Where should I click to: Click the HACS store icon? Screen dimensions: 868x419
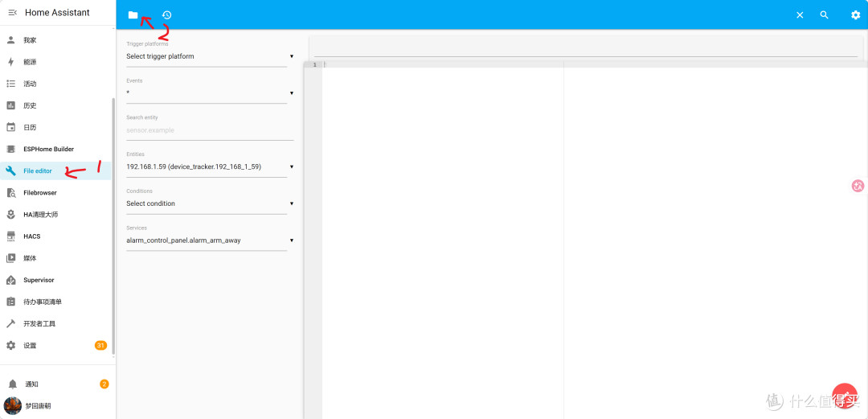click(10, 236)
